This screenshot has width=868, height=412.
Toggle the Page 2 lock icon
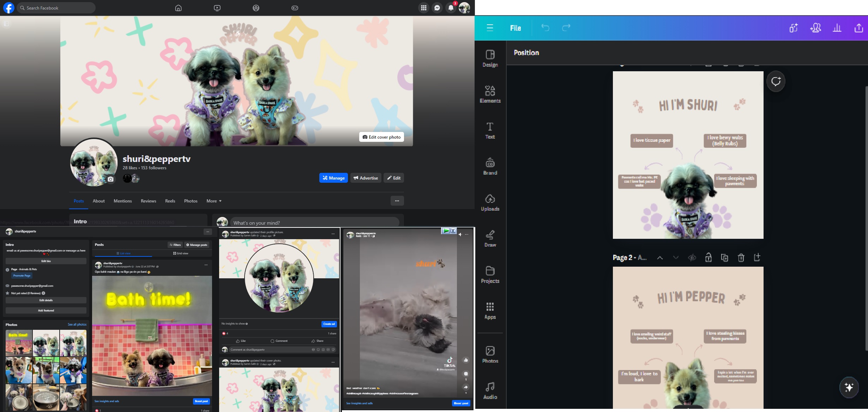pos(708,257)
